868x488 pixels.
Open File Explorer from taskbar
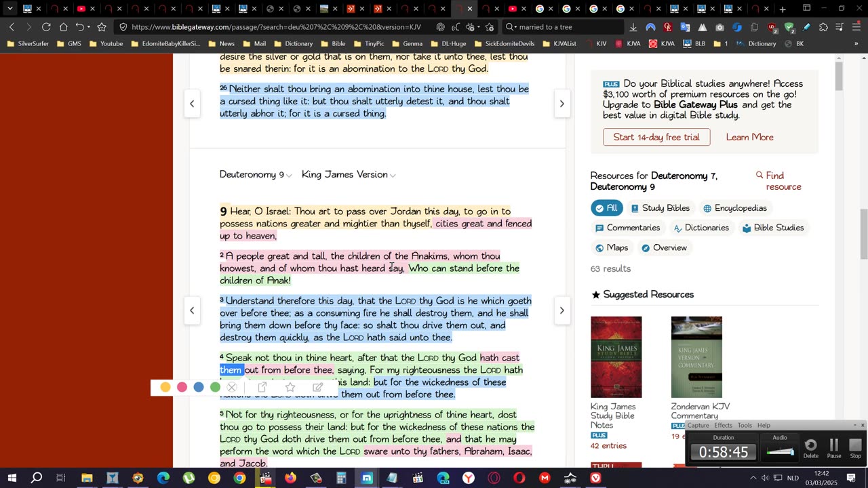(x=87, y=478)
